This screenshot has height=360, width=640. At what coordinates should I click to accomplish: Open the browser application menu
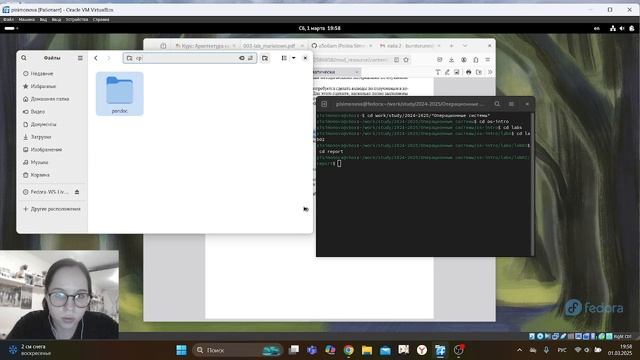click(488, 60)
